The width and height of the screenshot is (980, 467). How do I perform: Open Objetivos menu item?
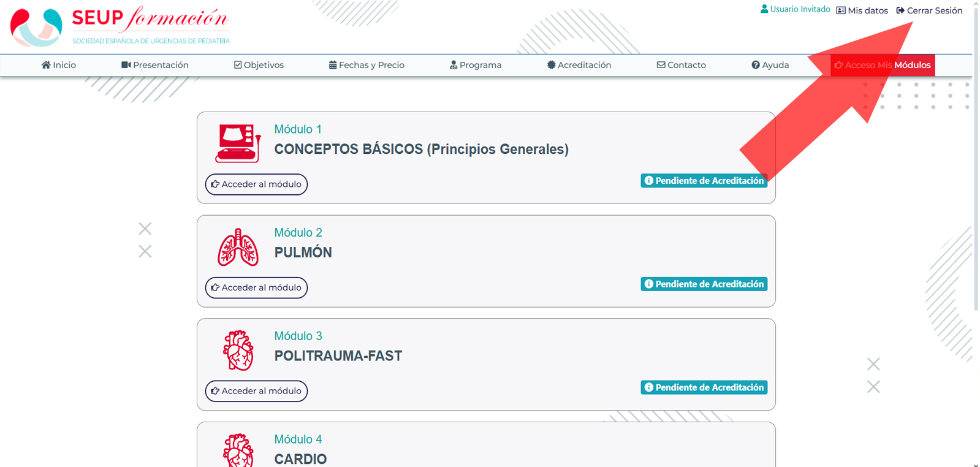(x=259, y=65)
